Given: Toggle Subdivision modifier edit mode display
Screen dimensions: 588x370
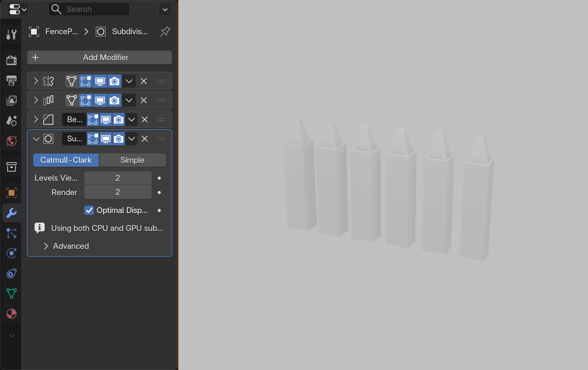Looking at the screenshot, I should pos(93,138).
